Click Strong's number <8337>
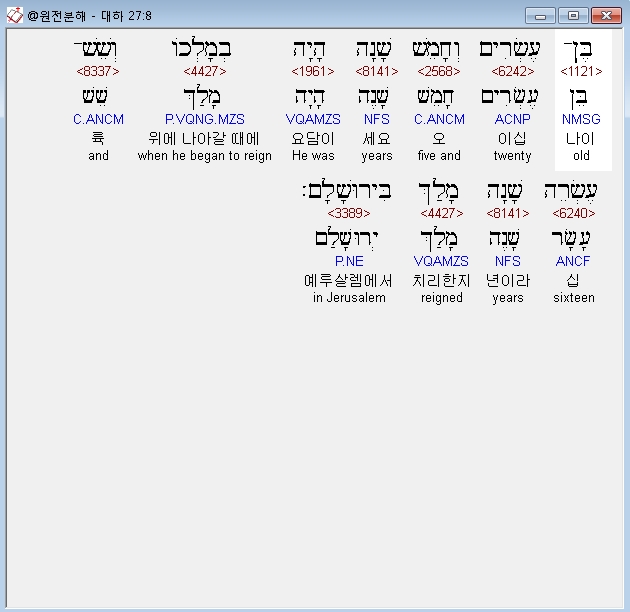630x612 pixels. coord(98,72)
